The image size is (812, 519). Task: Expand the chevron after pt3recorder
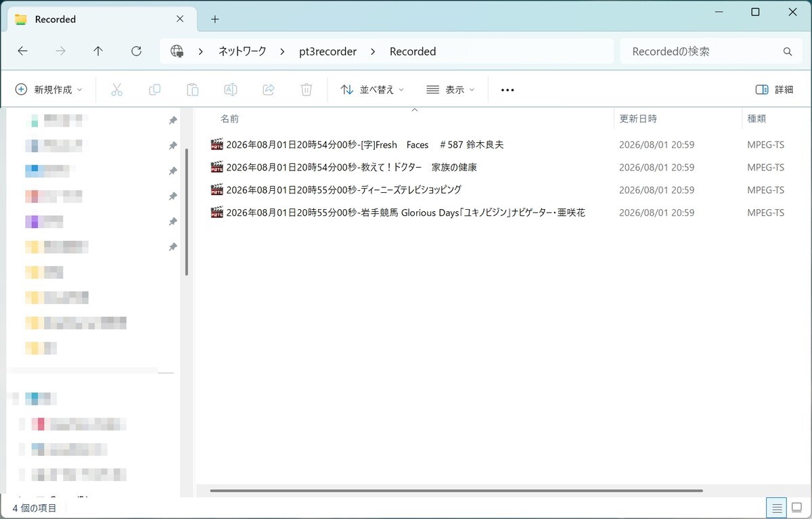pyautogui.click(x=373, y=51)
